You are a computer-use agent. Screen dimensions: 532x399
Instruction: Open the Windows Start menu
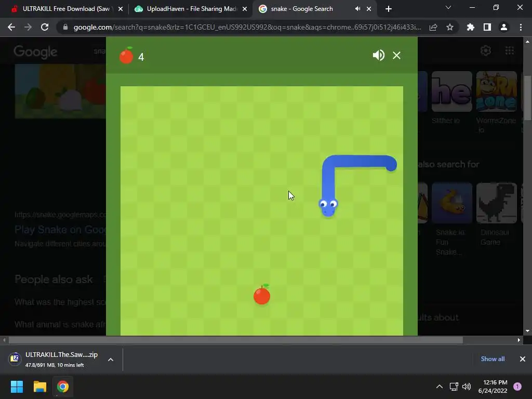point(17,387)
